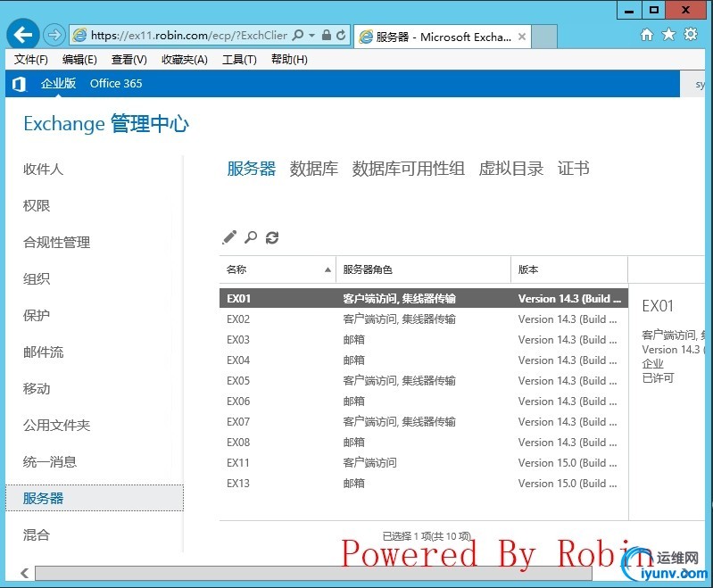Open 保护 in the left navigation
Viewport: 713px width, 588px height.
pyautogui.click(x=37, y=315)
